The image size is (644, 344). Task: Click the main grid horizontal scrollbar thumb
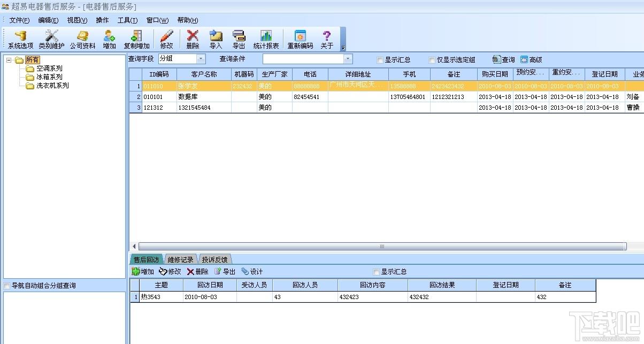tap(381, 247)
